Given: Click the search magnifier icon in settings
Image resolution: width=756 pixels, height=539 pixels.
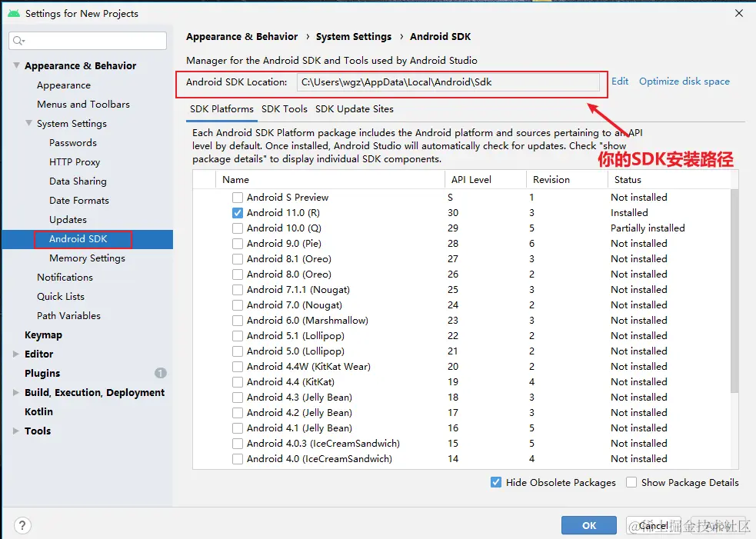Looking at the screenshot, I should (18, 41).
